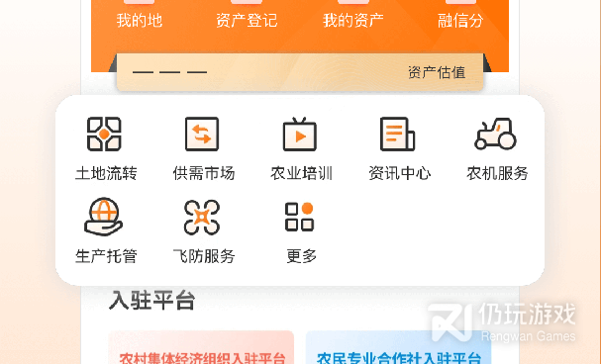Open the 供需市场 supply-demand market icon
The image size is (601, 364).
[x=202, y=134]
